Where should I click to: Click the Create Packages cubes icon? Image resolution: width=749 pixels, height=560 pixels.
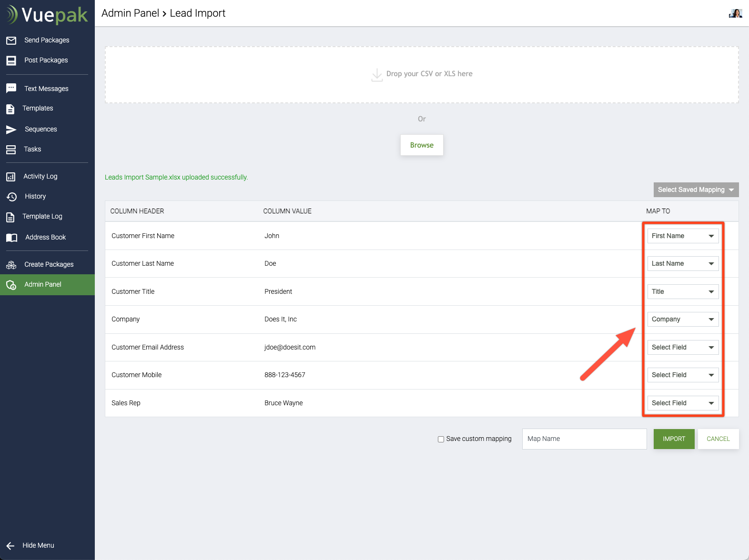click(11, 265)
